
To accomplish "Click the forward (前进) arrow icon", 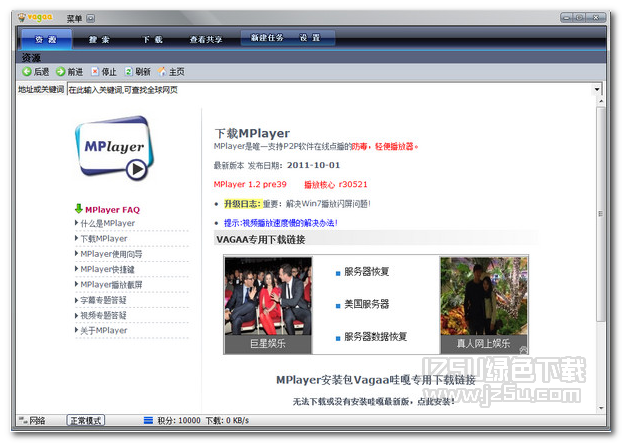I will 60,72.
